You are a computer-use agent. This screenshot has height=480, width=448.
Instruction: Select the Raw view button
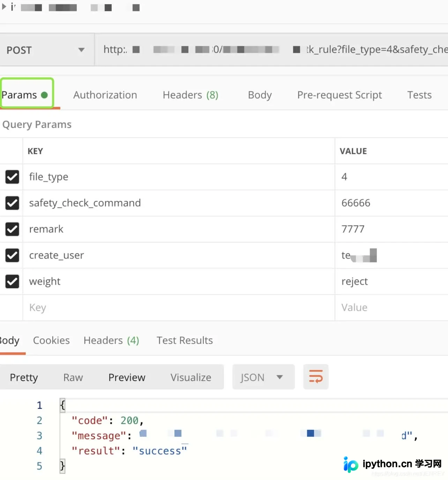[73, 377]
